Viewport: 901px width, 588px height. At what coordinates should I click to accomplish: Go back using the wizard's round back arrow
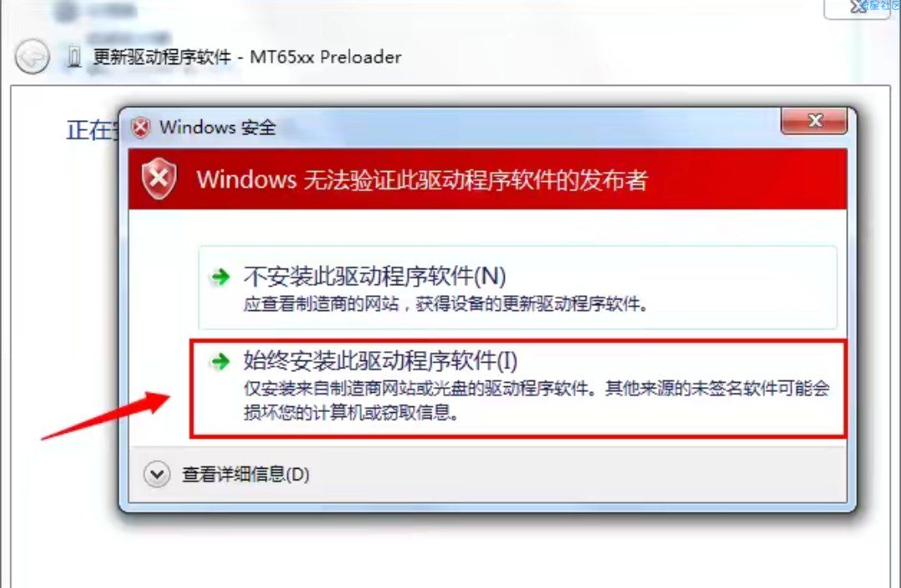(x=32, y=57)
